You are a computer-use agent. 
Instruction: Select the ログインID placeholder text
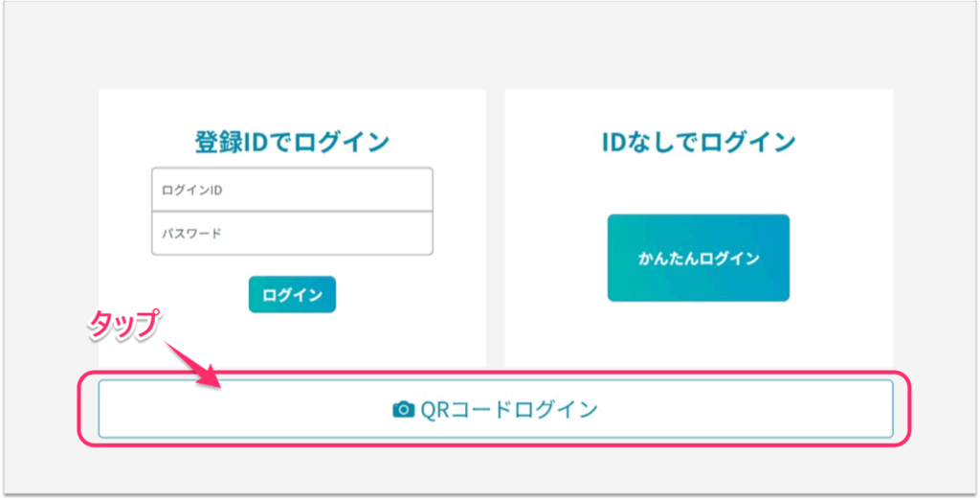[x=191, y=191]
